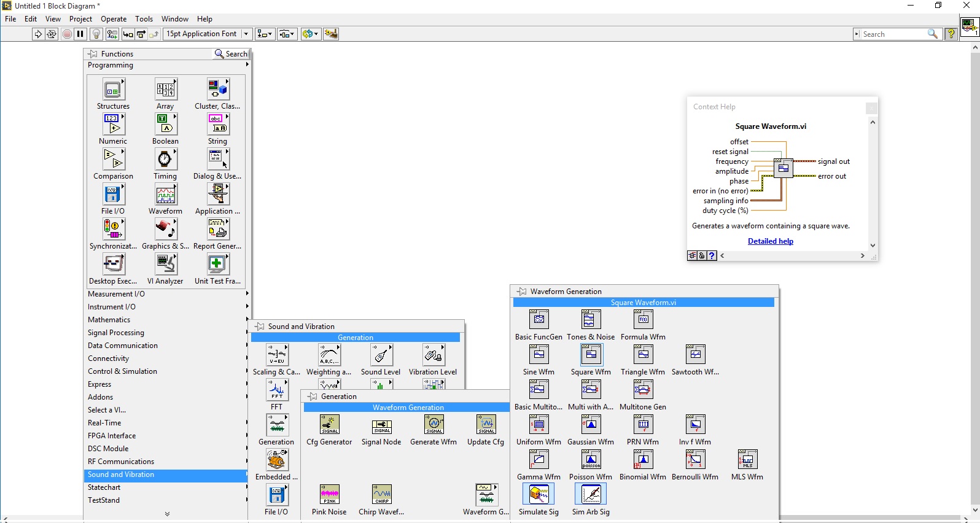Open the 15pt Application Font dropdown

coord(208,34)
